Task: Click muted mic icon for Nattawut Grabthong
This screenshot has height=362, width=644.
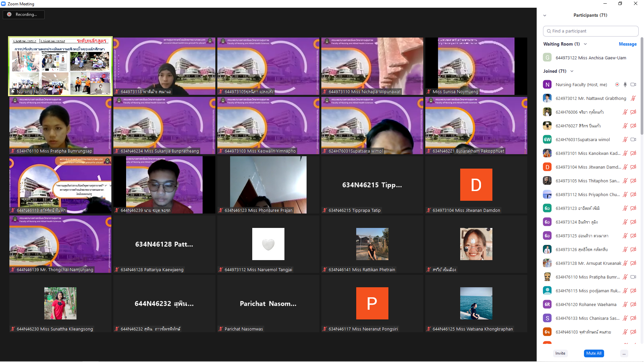Action: point(633,99)
